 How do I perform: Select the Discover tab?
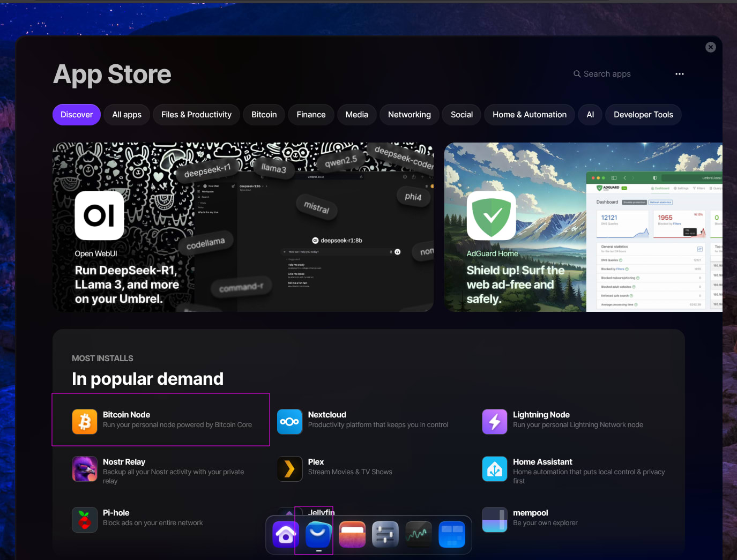tap(77, 115)
